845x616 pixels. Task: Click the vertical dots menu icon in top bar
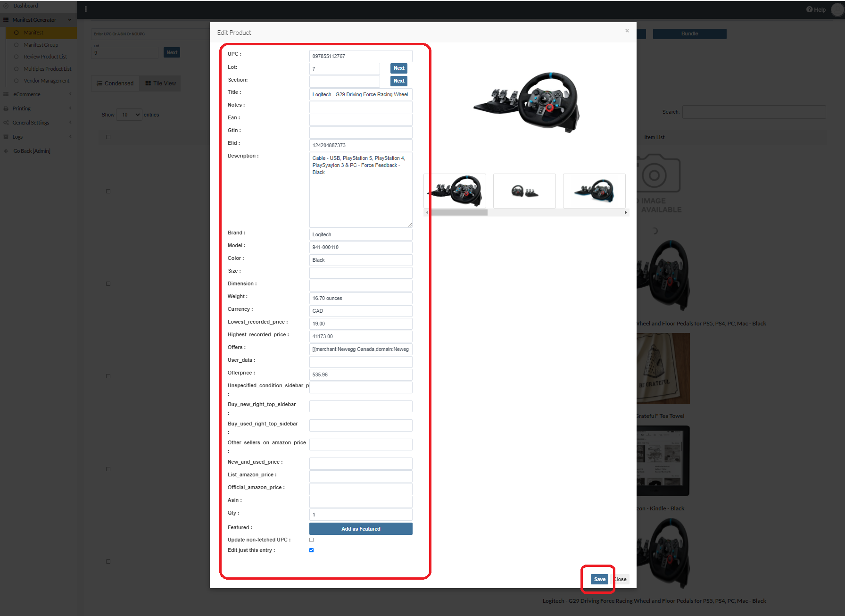85,9
